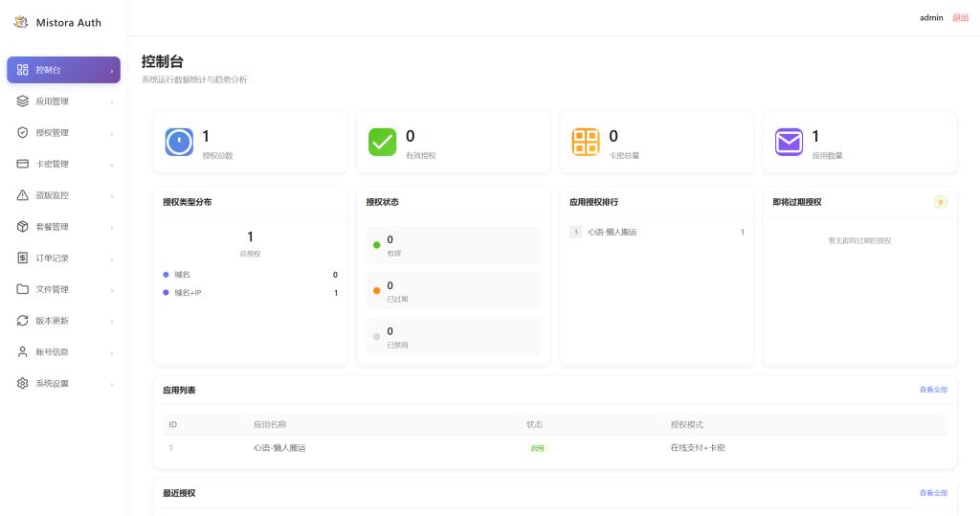Image resolution: width=980 pixels, height=516 pixels.
Task: Click 心语-懒人搬运 in 应用授权排行
Action: click(x=612, y=232)
